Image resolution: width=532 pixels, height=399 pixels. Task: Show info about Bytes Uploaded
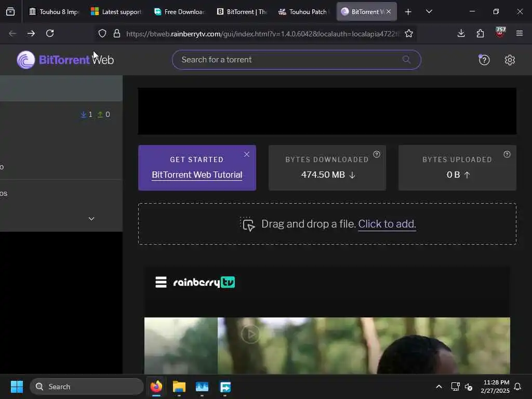(x=507, y=154)
